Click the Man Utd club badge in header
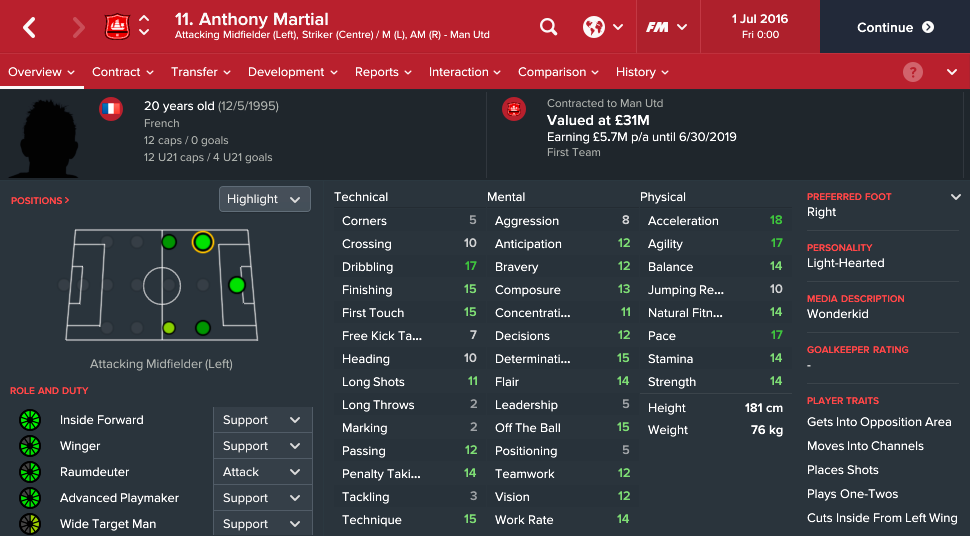 [x=117, y=27]
